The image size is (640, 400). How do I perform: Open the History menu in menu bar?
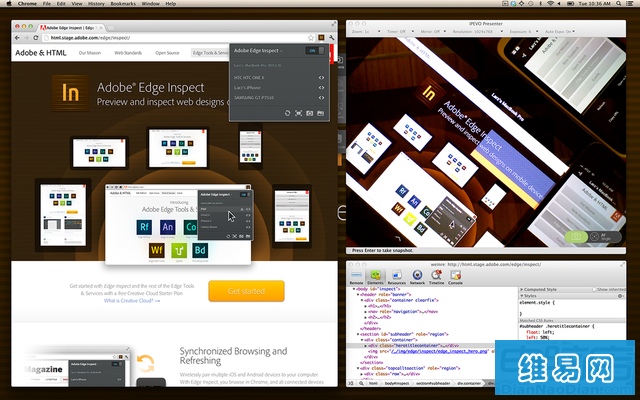click(96, 3)
